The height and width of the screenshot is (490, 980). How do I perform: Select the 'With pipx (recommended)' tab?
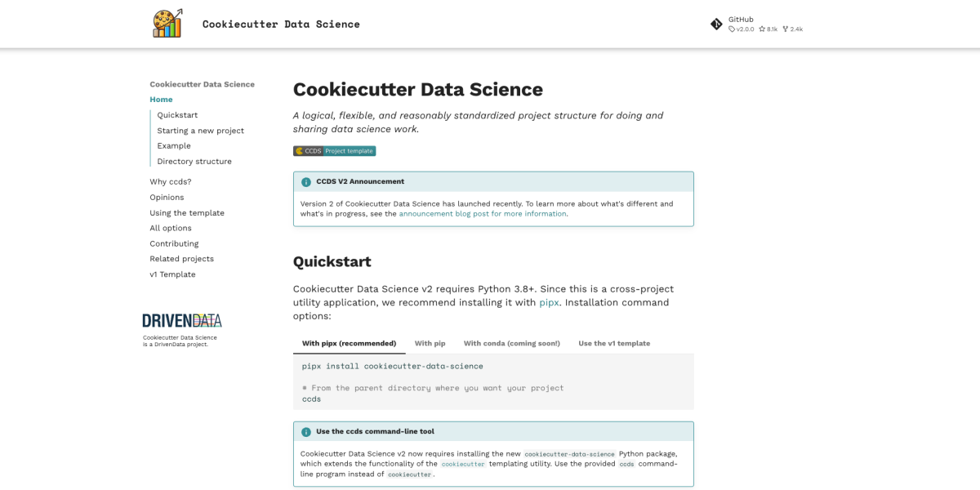click(x=349, y=343)
